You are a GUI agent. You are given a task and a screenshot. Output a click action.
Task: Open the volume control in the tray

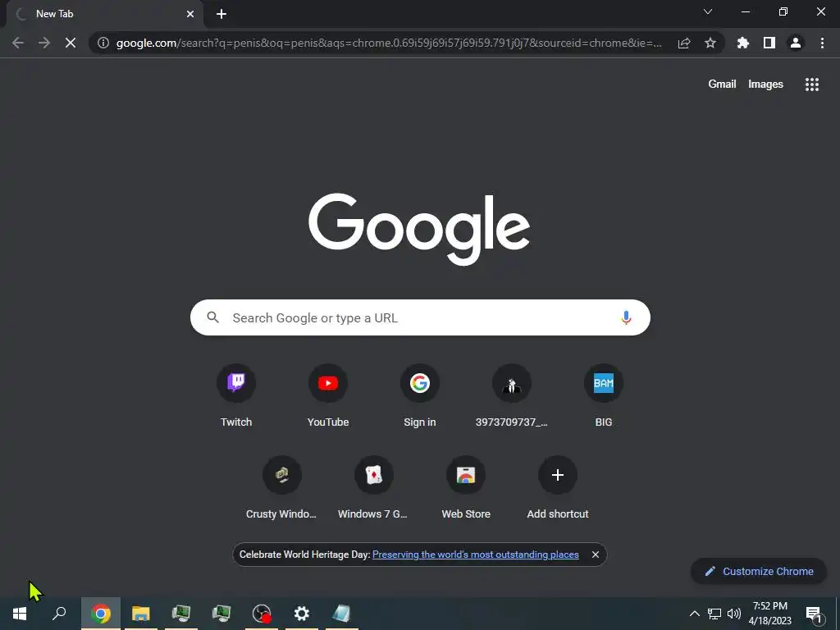click(x=734, y=614)
